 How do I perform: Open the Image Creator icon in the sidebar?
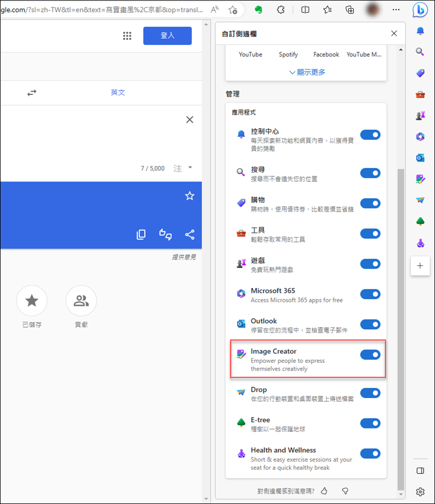(420, 179)
